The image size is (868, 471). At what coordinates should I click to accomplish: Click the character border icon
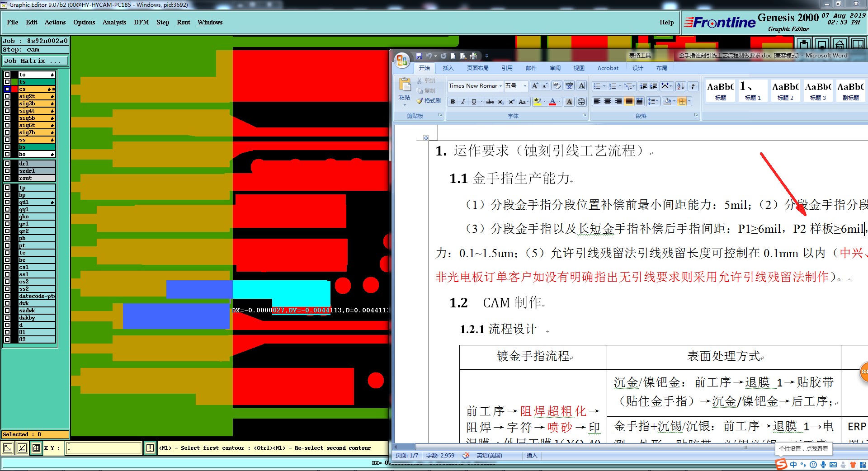pyautogui.click(x=582, y=86)
